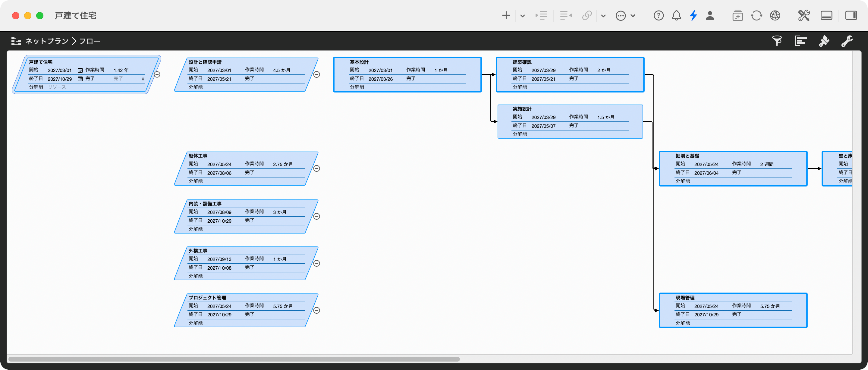Toggle the right sidebar panel button

coord(851,15)
